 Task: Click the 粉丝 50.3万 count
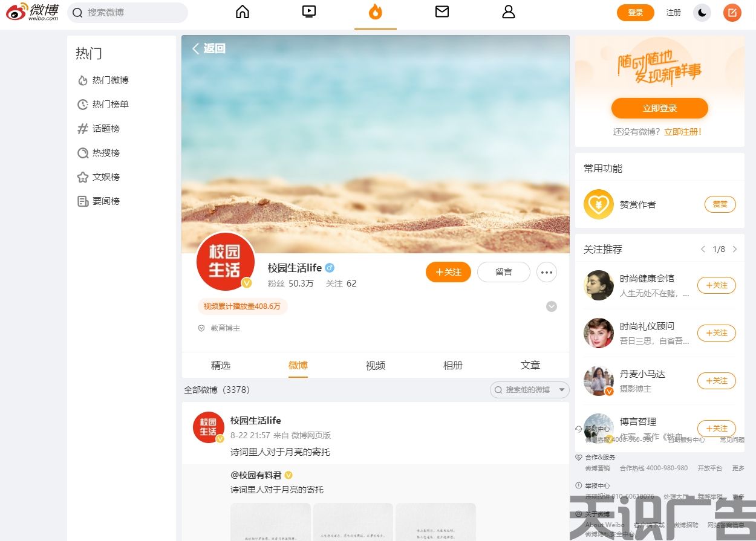pos(291,283)
